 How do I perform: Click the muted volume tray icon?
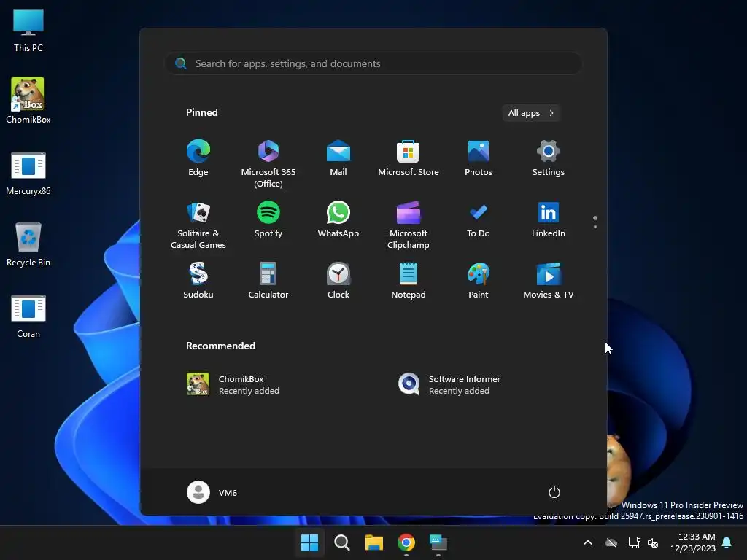point(653,542)
